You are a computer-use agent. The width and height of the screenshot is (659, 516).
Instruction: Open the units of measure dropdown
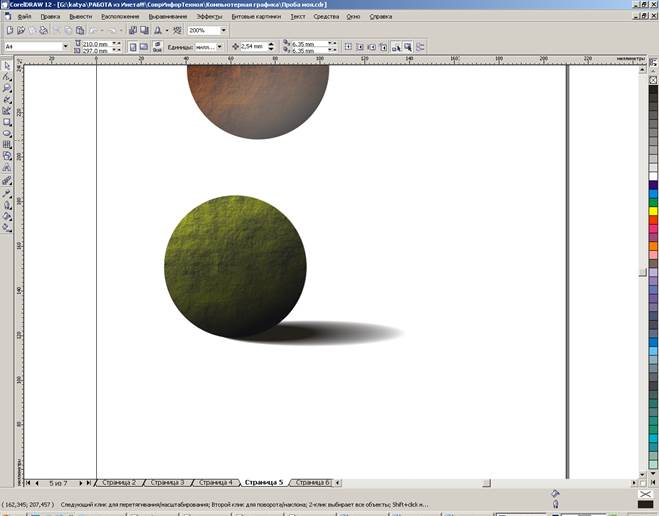click(x=220, y=47)
